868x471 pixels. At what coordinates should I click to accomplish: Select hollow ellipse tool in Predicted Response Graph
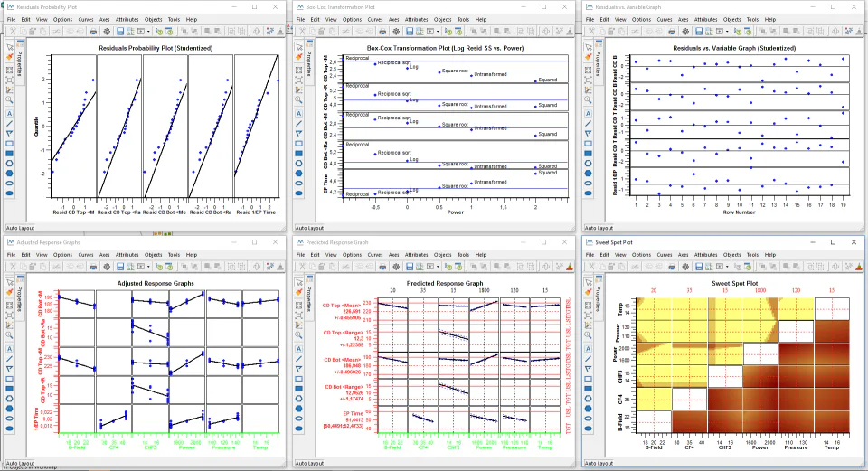[299, 419]
